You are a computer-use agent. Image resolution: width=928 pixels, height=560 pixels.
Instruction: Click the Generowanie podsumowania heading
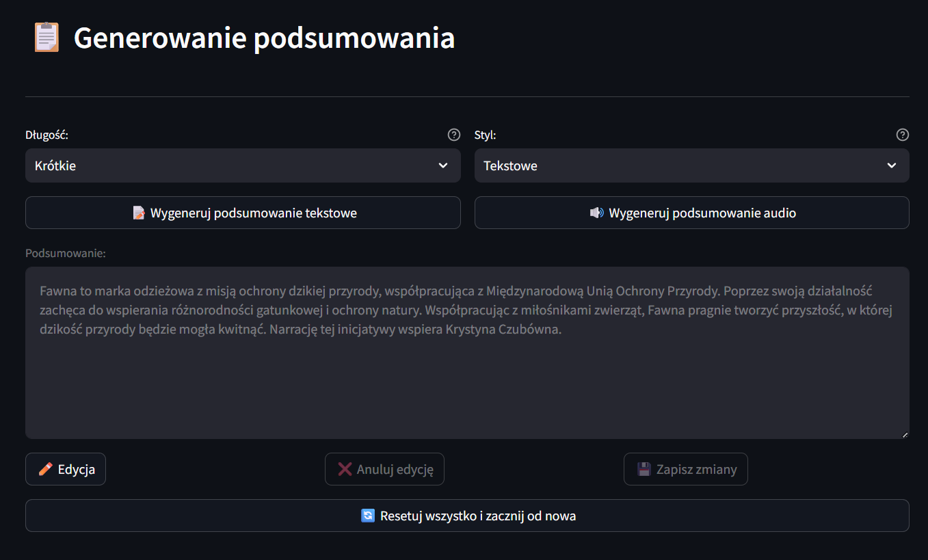264,38
